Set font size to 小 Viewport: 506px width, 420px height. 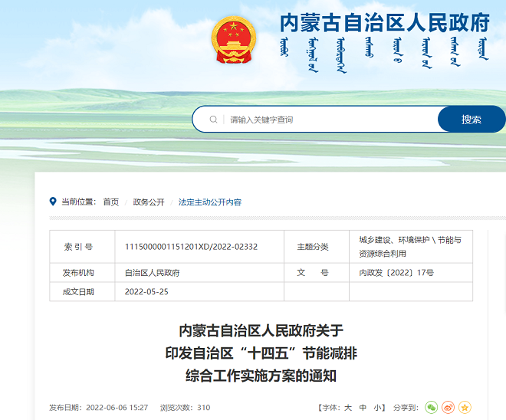coord(379,408)
